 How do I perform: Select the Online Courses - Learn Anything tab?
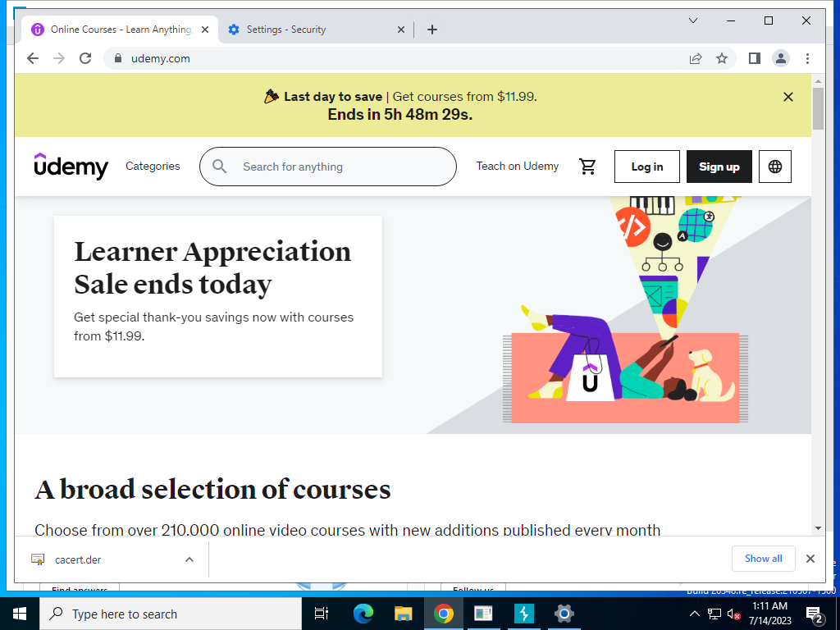click(x=120, y=30)
